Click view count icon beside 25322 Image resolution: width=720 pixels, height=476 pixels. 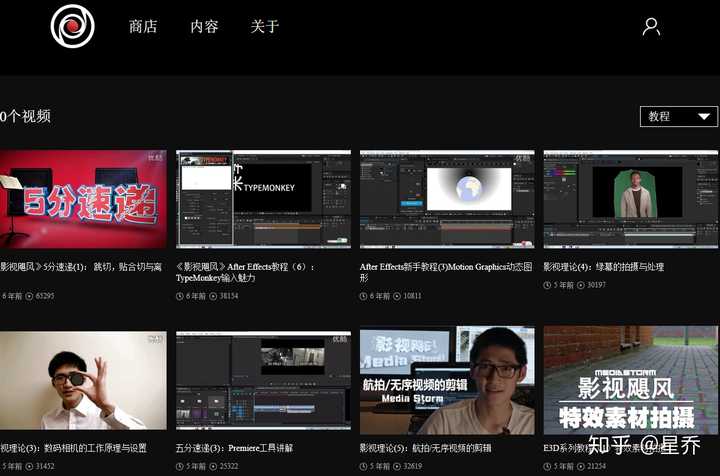coord(213,466)
